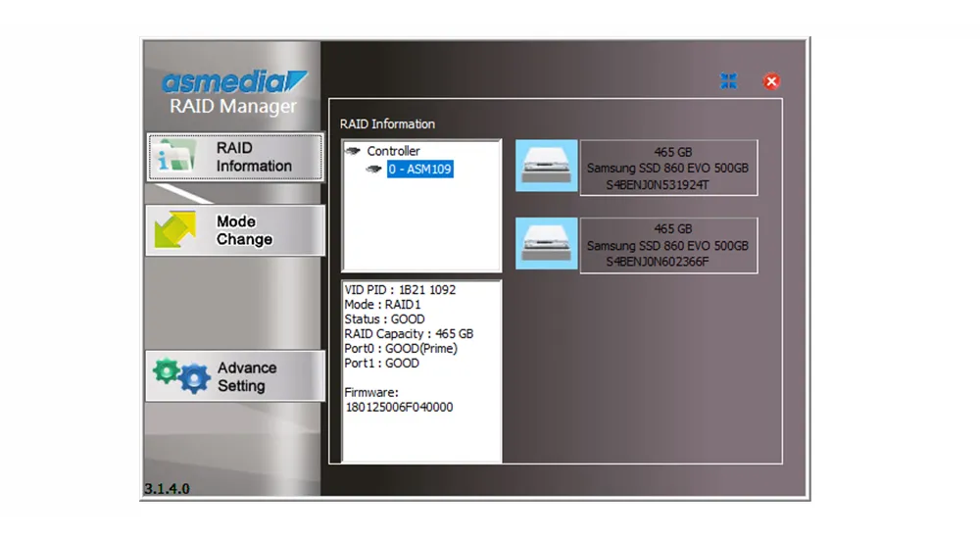Select the second SSD drive icon
Image resolution: width=980 pixels, height=539 pixels.
(546, 243)
